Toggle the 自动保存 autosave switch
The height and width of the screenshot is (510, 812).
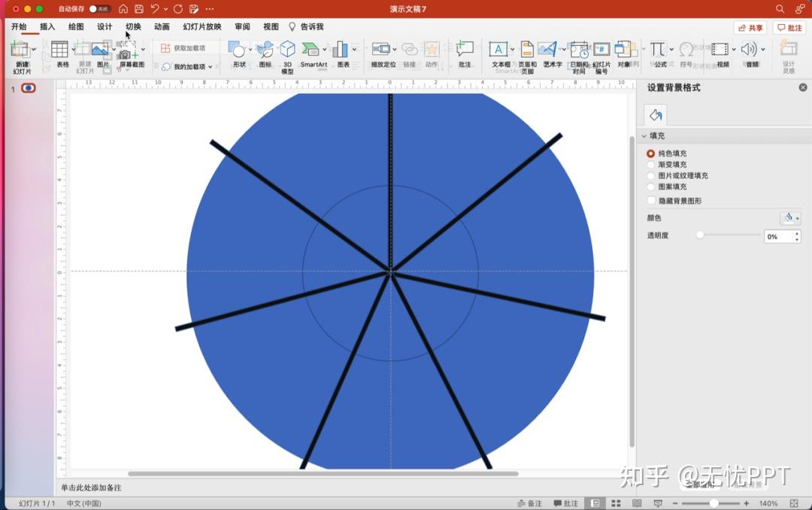pos(99,9)
